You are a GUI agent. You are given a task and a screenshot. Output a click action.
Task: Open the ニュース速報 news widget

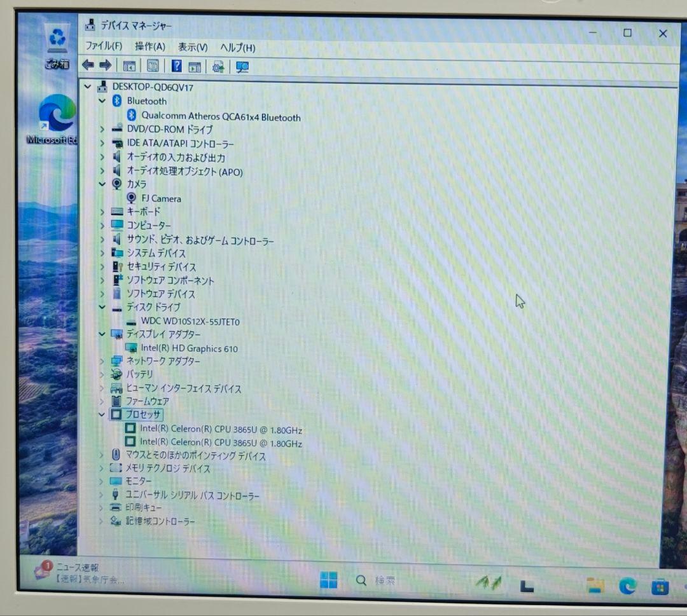80,573
